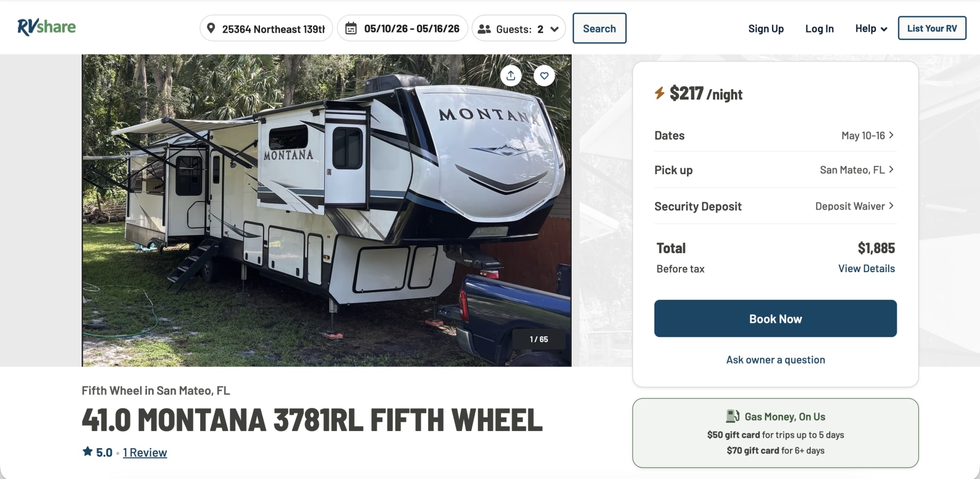This screenshot has height=479, width=980.
Task: Open the Help menu
Action: (x=871, y=28)
